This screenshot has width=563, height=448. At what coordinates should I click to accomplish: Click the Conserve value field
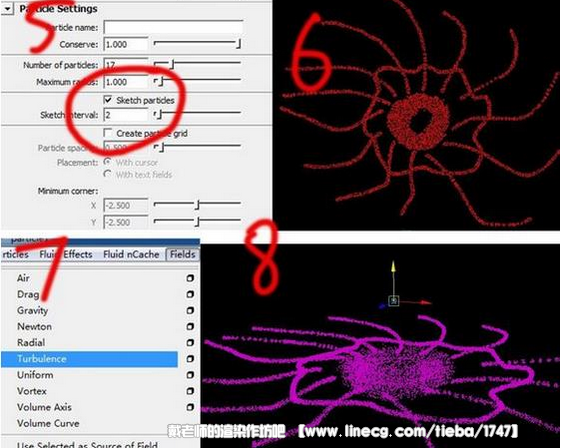point(126,44)
